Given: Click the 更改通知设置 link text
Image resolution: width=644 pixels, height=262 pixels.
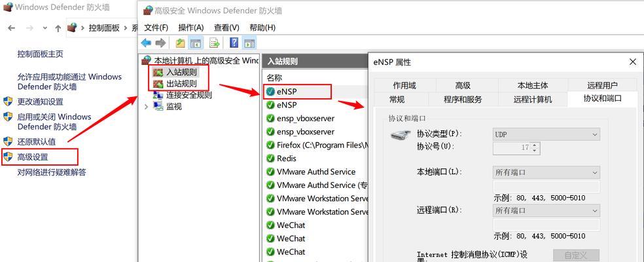Looking at the screenshot, I should click(41, 102).
